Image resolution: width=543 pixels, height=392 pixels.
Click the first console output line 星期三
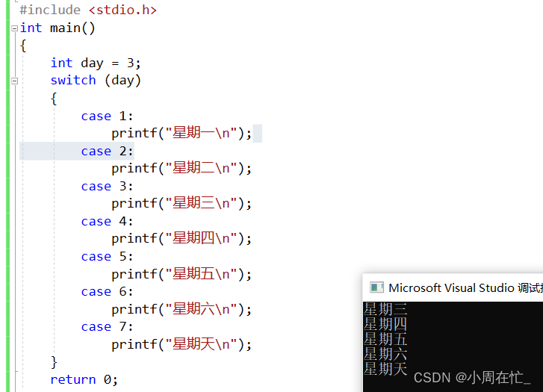pos(385,309)
